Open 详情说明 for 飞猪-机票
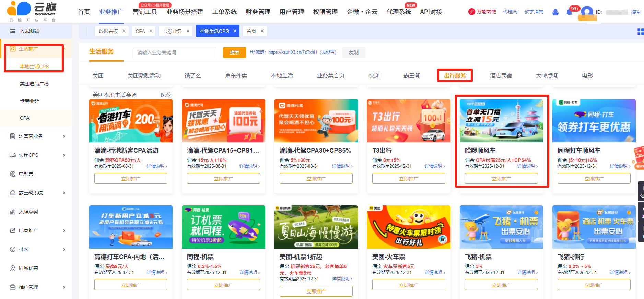Viewport: 644px width, 299px height. (x=528, y=272)
